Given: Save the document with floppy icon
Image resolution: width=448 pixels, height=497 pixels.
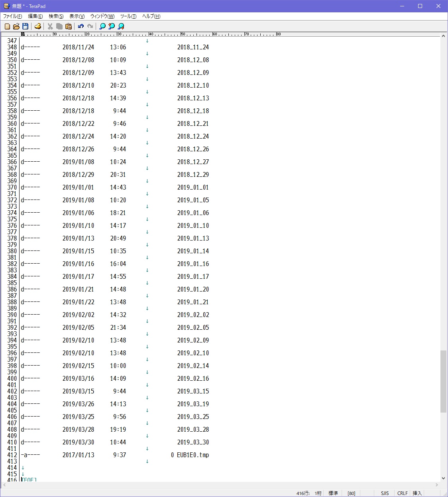Looking at the screenshot, I should click(x=25, y=26).
